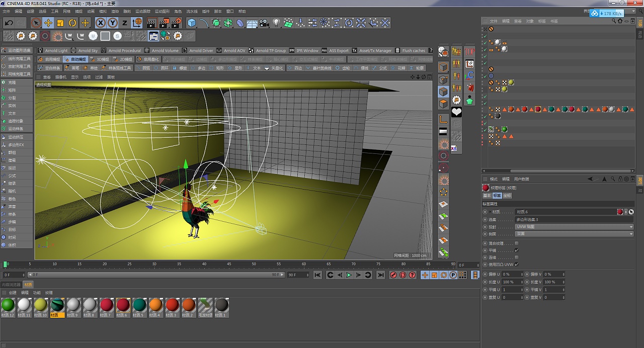Expand the 材质 property triangle

tap(490, 212)
